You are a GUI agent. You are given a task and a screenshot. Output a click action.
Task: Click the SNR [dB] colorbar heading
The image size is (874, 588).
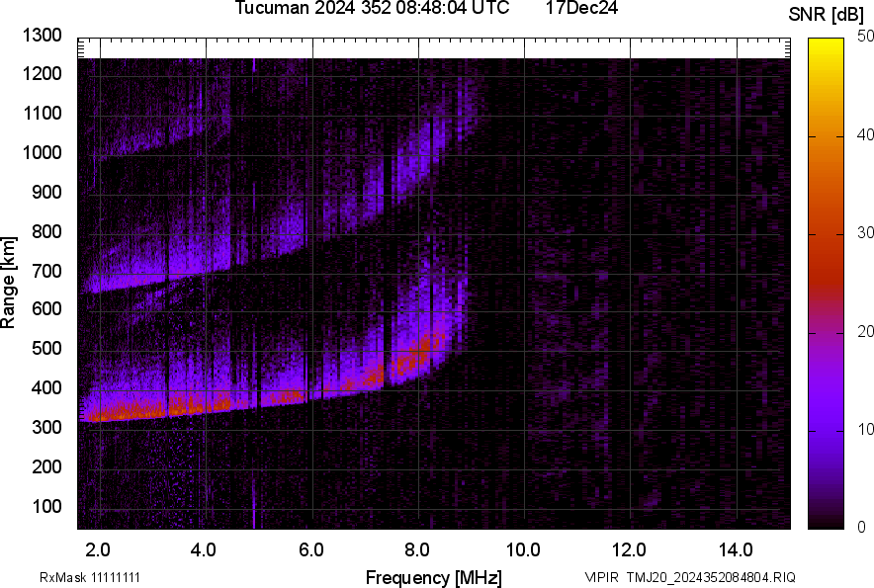click(827, 15)
